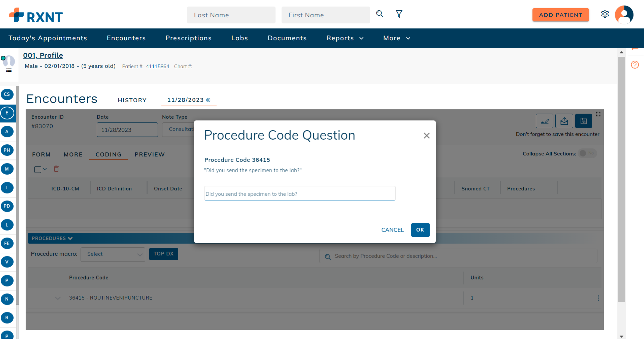The width and height of the screenshot is (644, 339).
Task: Expand encounter view with fullscreen icon
Action: click(x=598, y=114)
